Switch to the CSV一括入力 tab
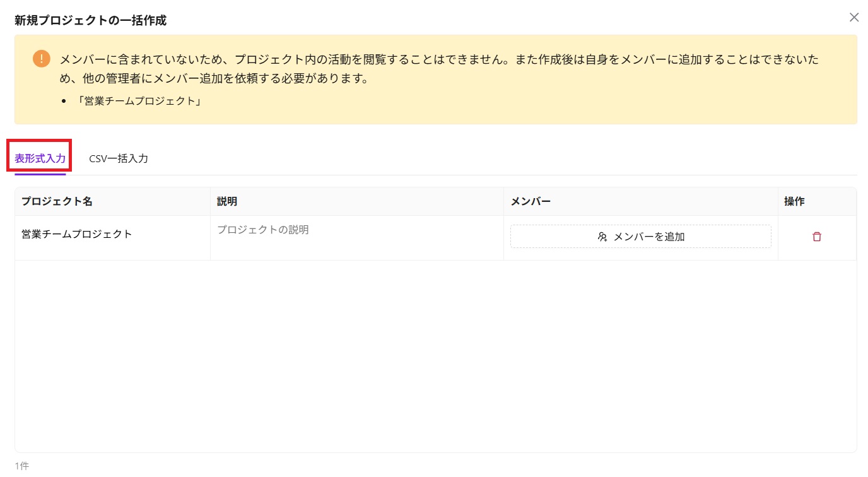 119,158
